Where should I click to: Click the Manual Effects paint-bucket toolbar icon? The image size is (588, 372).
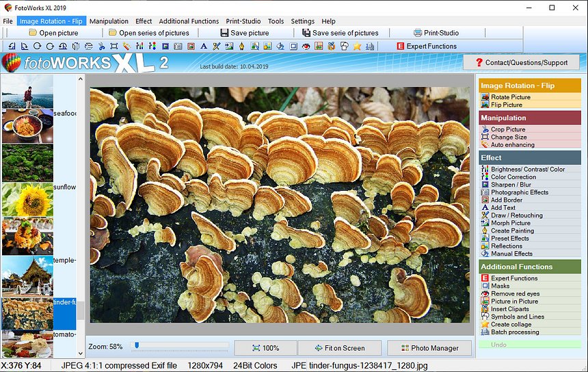280,46
